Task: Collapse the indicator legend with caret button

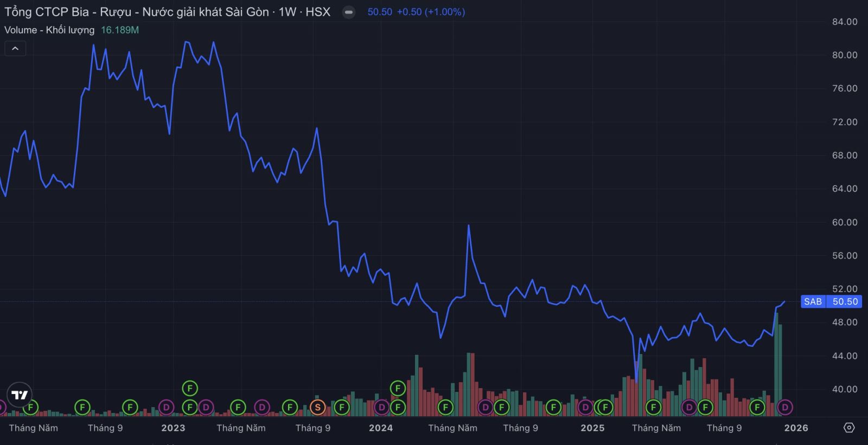Action: click(15, 49)
